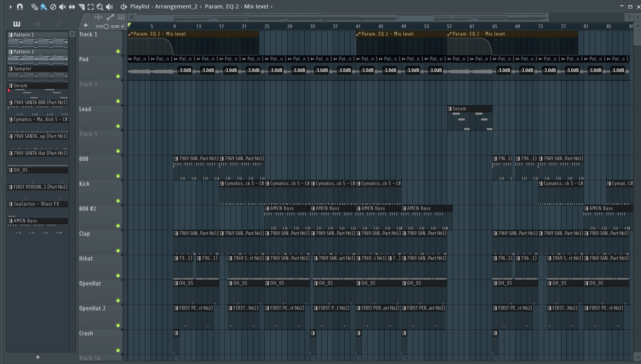The width and height of the screenshot is (641, 364).
Task: Add new pattern with bottom plus button
Action: (38, 357)
